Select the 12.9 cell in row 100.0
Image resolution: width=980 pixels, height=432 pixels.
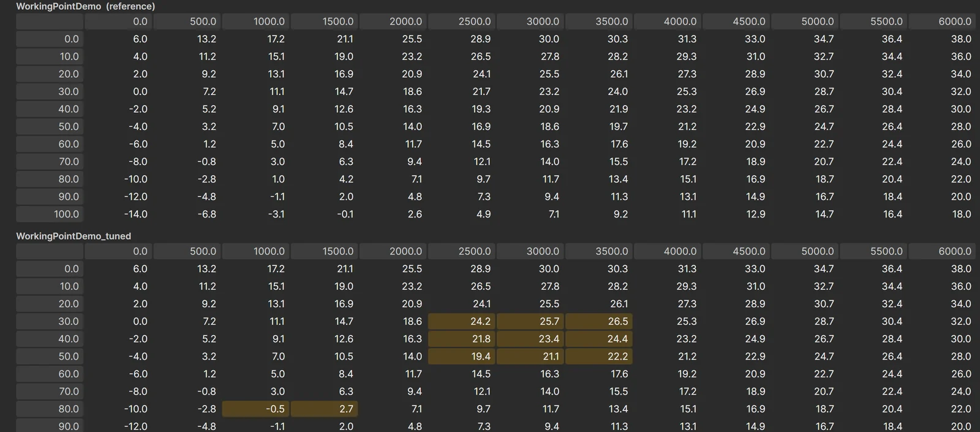coord(736,214)
